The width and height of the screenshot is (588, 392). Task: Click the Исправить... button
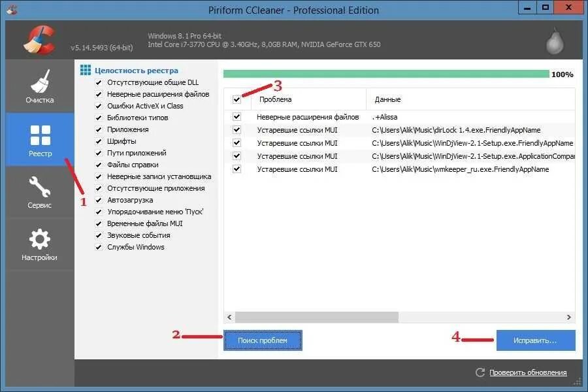[536, 340]
